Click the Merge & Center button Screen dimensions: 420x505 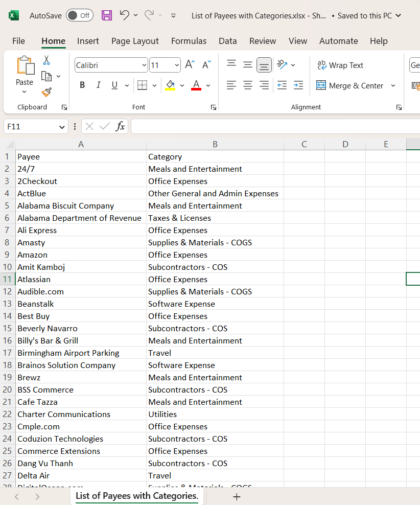[350, 85]
